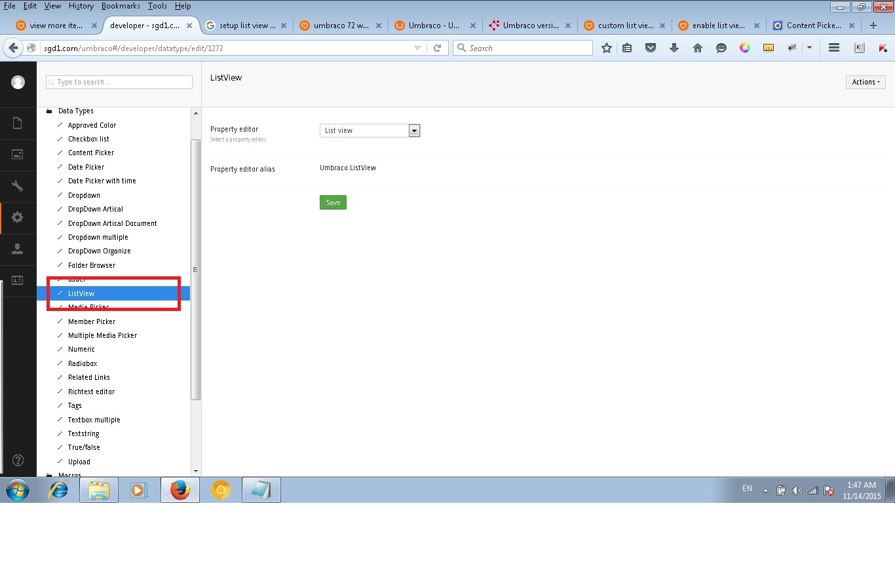Open URL bar history dropdown arrow

click(418, 48)
